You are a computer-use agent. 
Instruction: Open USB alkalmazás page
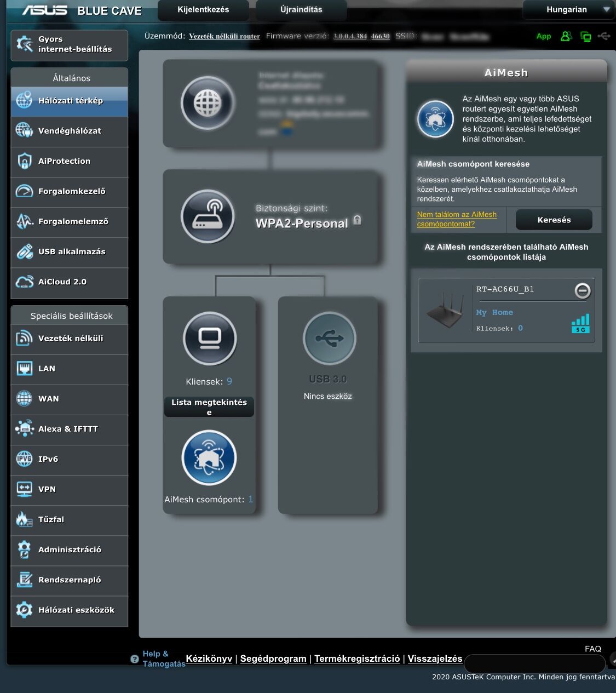point(70,252)
